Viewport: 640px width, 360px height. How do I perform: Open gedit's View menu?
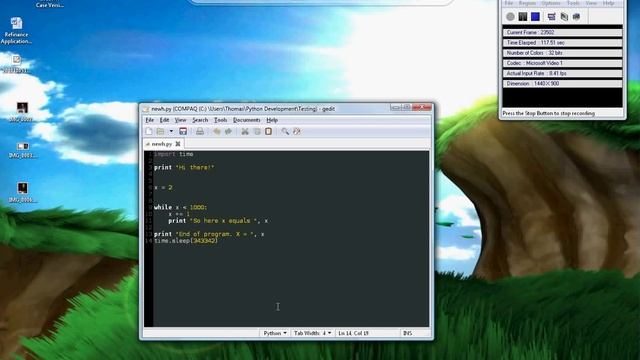(180, 120)
